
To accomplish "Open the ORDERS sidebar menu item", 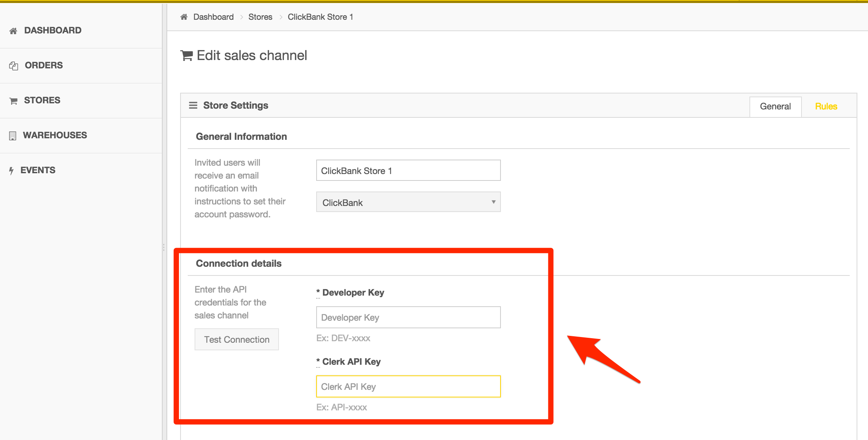I will [x=81, y=65].
